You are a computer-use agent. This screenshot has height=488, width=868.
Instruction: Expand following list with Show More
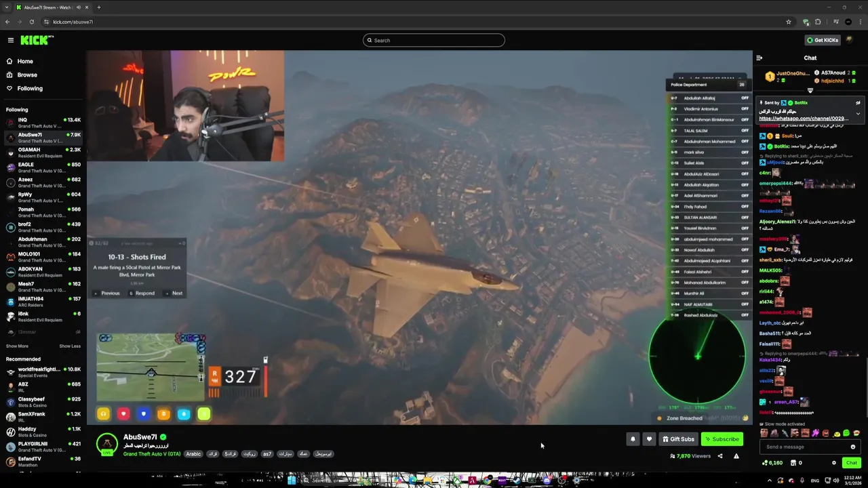coord(17,346)
